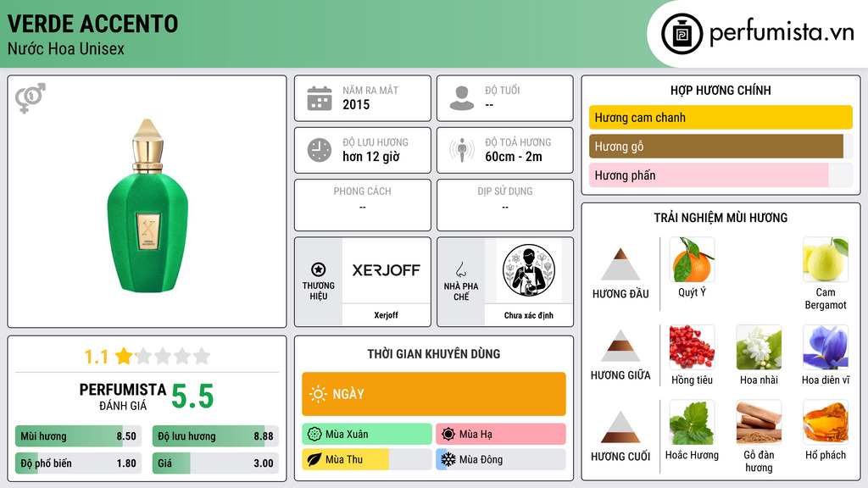Click the Thời gian khuyên dùng heading
Screen dimensions: 868x488
[x=434, y=353]
